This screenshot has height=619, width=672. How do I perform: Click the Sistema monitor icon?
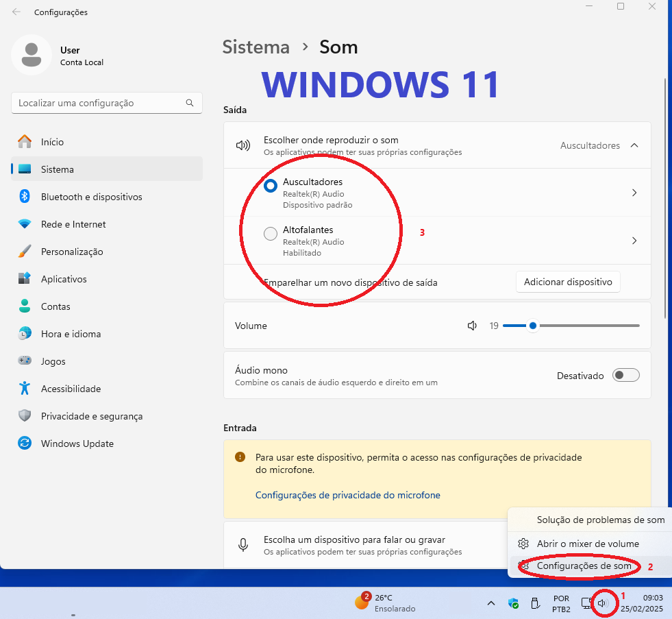coord(25,169)
